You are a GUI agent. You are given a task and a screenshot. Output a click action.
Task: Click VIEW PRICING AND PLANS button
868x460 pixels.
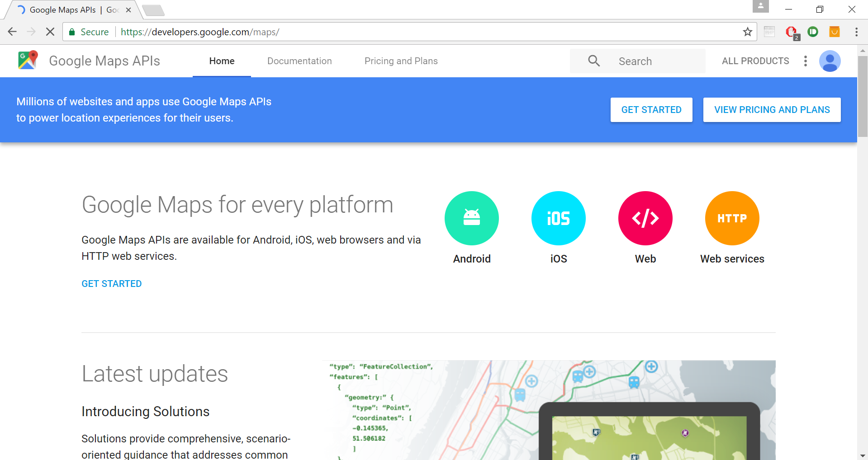click(x=772, y=110)
